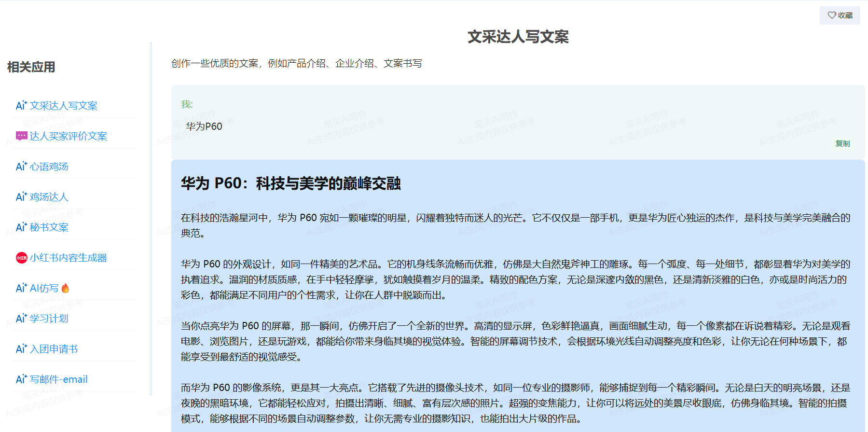Click page title 文采达人写文案
This screenshot has width=868, height=432.
coord(518,37)
